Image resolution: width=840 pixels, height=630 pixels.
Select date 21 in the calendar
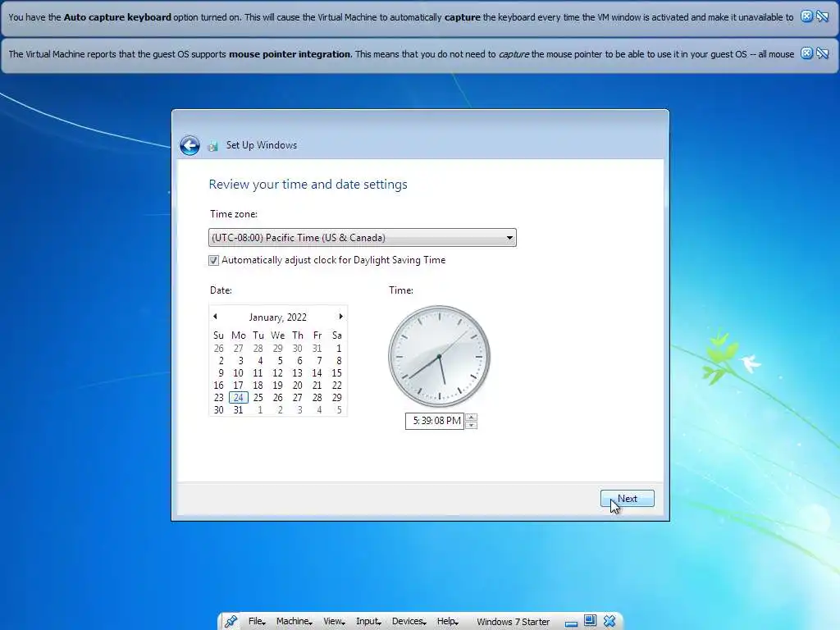[x=317, y=386]
